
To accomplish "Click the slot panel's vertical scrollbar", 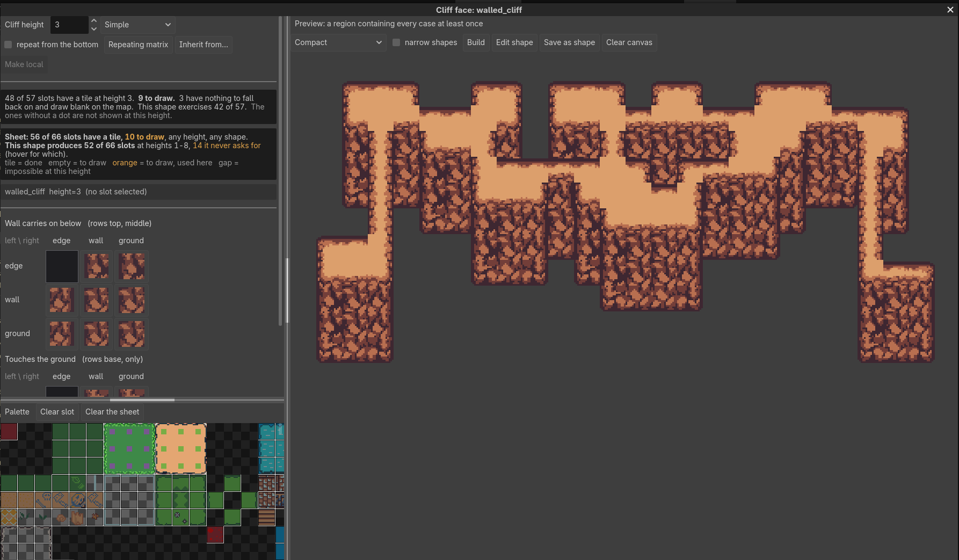I will pyautogui.click(x=280, y=171).
